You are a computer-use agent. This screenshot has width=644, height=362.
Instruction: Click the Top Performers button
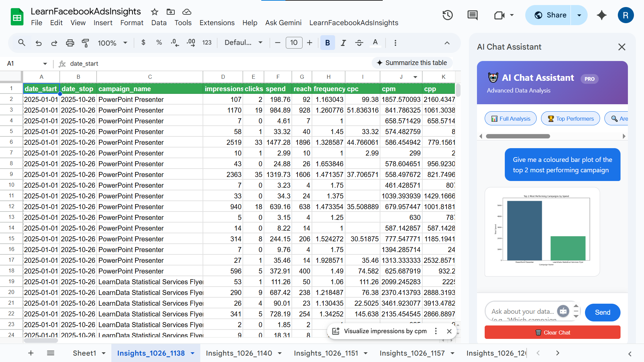[570, 119]
